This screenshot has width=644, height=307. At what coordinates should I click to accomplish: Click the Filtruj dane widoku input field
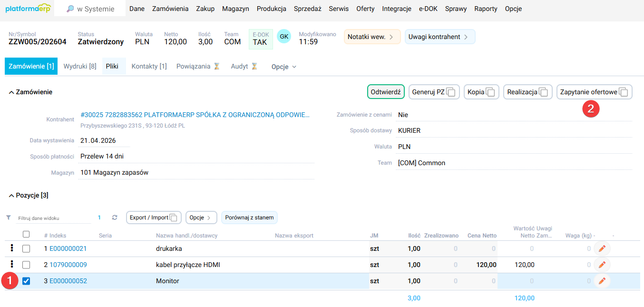click(52, 218)
